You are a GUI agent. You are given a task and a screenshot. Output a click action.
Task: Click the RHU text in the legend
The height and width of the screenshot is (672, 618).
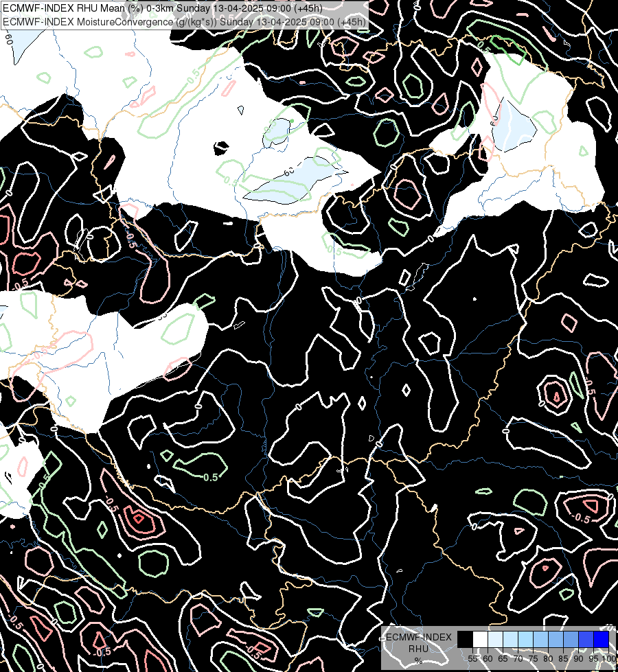(x=418, y=649)
